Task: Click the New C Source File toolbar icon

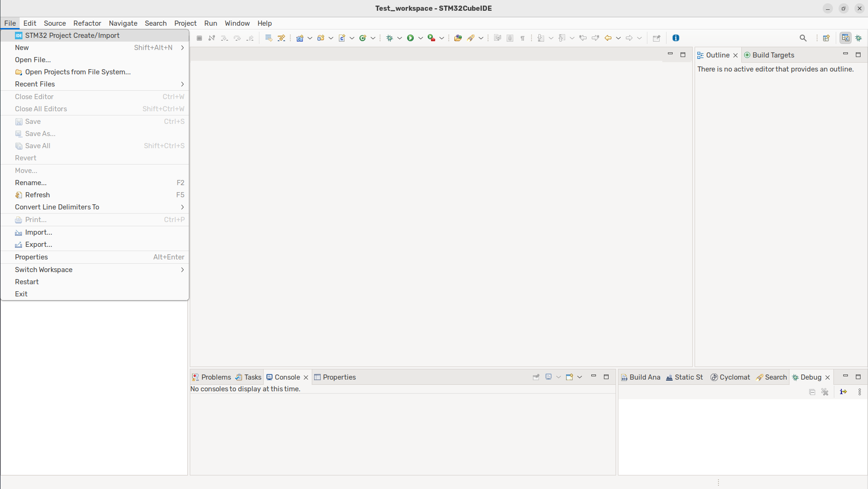Action: (342, 38)
